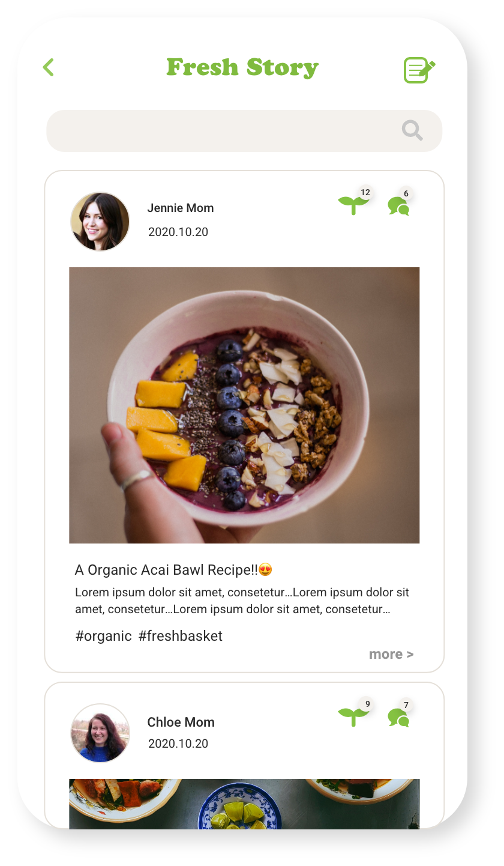This screenshot has width=504, height=866.
Task: Open the #freshbasket hashtag
Action: (x=180, y=636)
